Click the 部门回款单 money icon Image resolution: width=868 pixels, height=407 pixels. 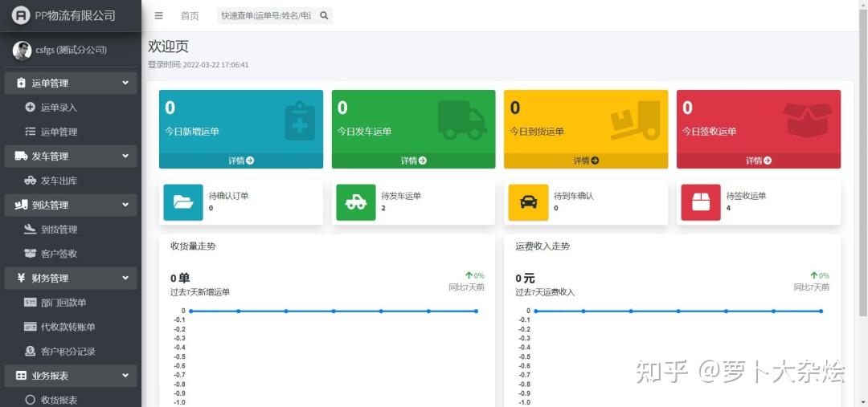[30, 302]
